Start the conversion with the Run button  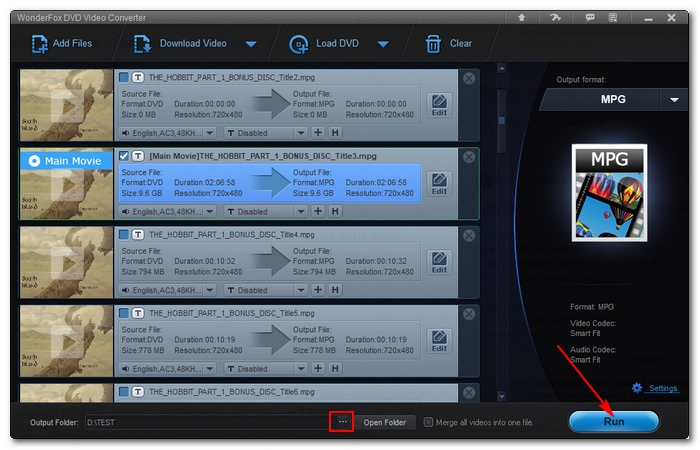click(614, 421)
